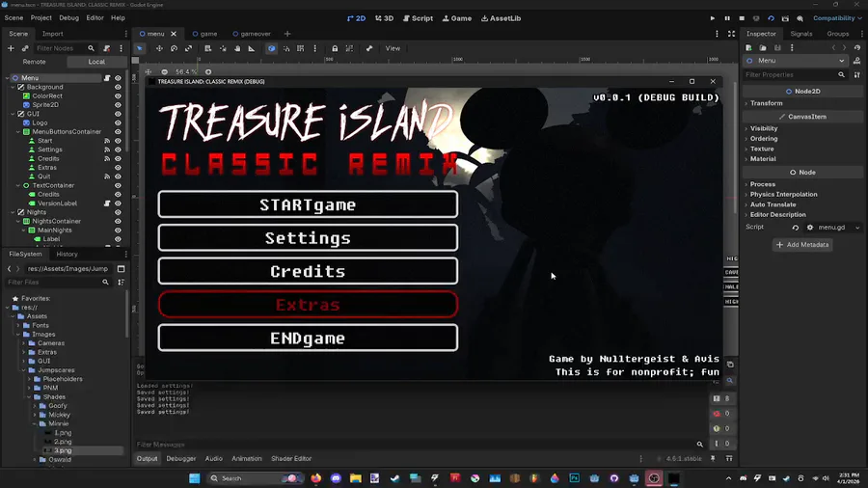Toggle visibility of Logo node
Image resolution: width=868 pixels, height=488 pixels.
[118, 122]
